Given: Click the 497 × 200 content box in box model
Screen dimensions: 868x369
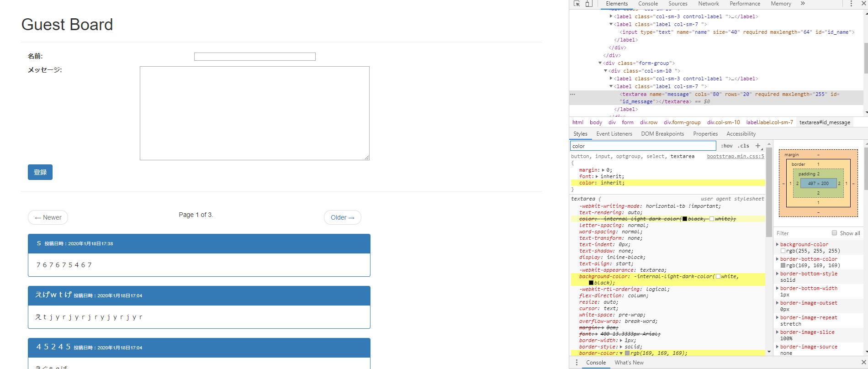Looking at the screenshot, I should (x=818, y=183).
